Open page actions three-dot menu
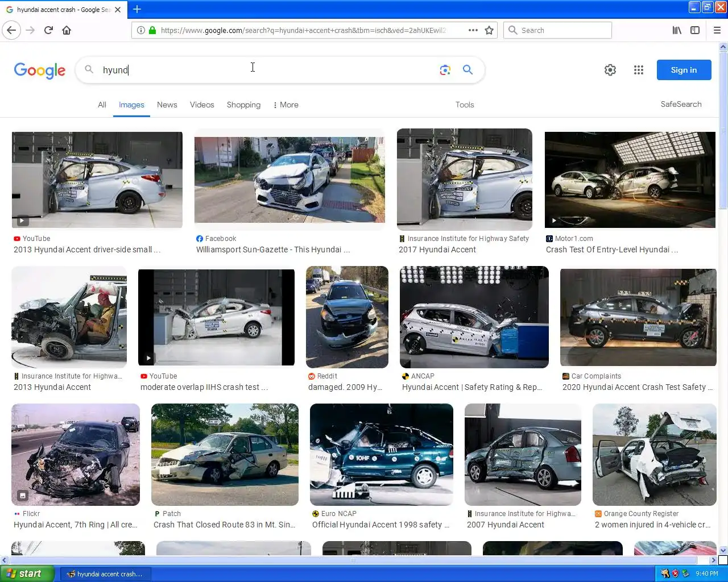 tap(473, 30)
